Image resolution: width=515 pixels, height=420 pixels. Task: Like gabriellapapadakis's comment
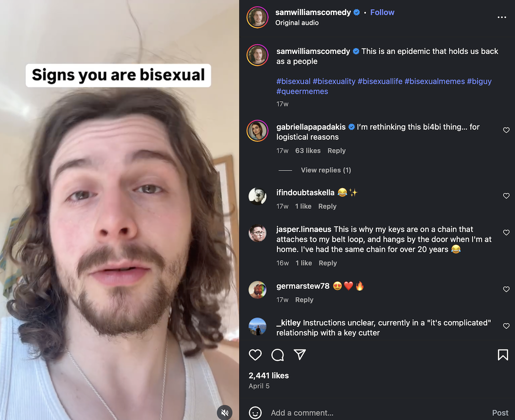(x=506, y=130)
